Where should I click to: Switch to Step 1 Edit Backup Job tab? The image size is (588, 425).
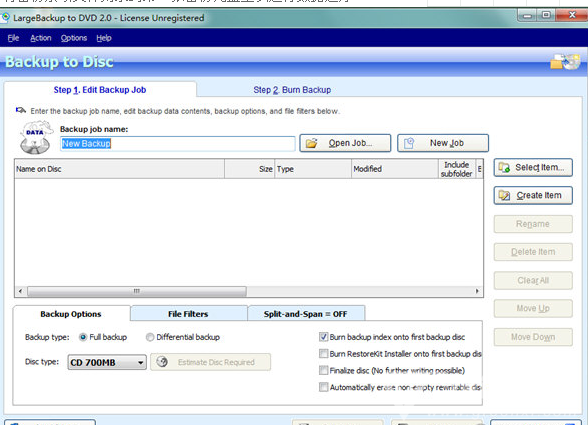click(100, 90)
